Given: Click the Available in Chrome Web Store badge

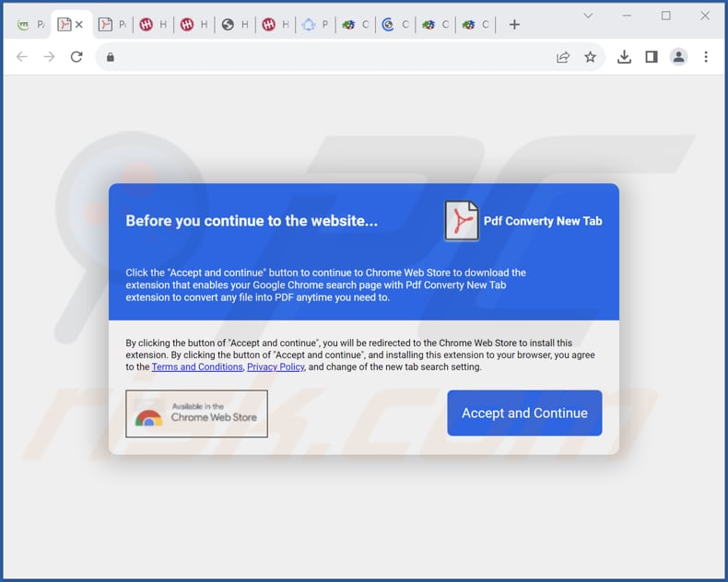Looking at the screenshot, I should click(196, 413).
